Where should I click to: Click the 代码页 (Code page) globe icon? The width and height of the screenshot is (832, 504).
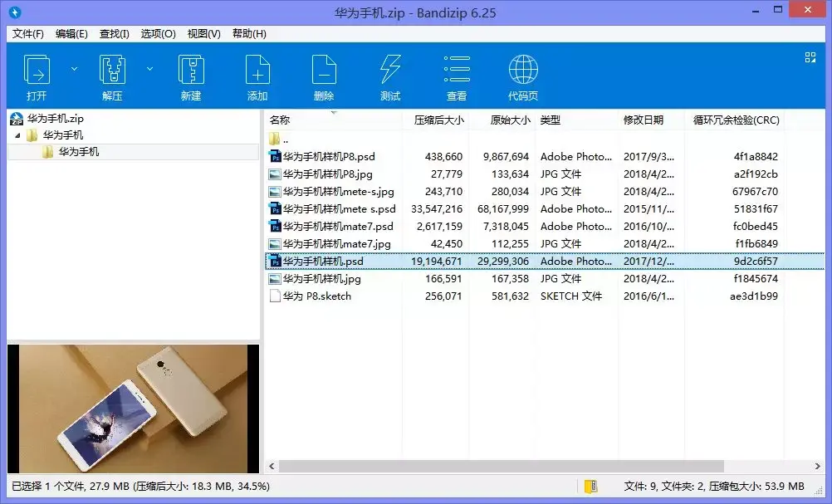pos(523,70)
